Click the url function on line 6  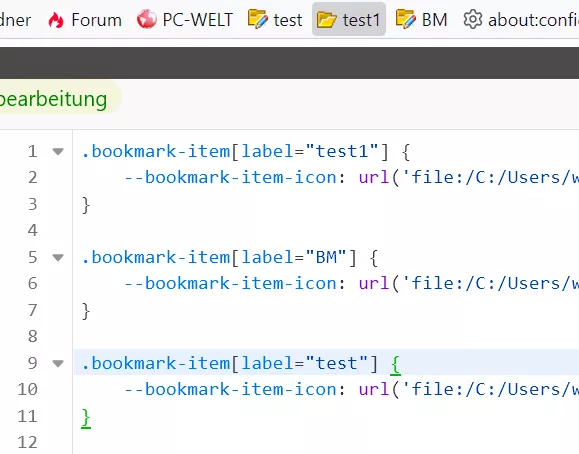[374, 283]
